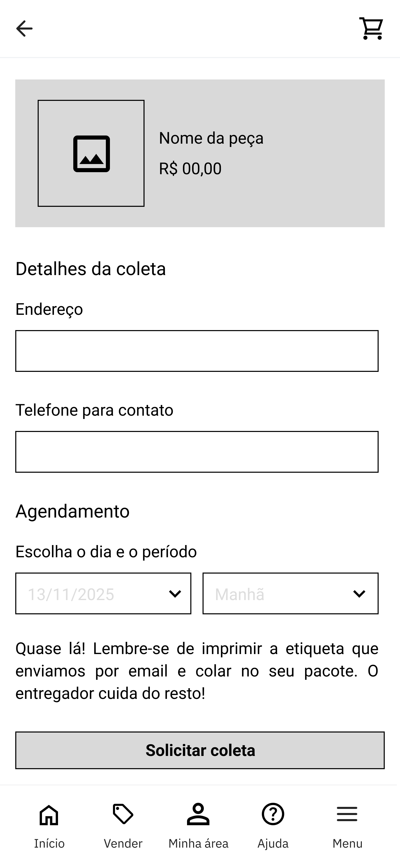Select the Ajuda tab label
The width and height of the screenshot is (400, 868).
[x=273, y=843]
